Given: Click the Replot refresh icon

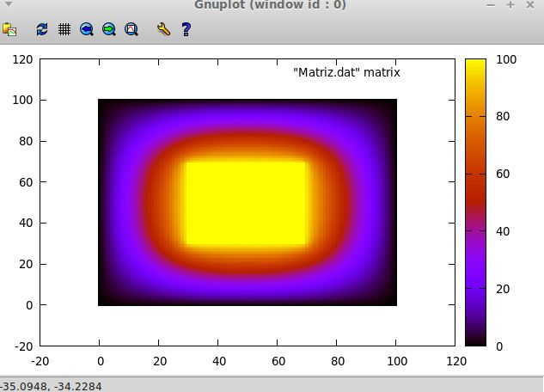Looking at the screenshot, I should [x=42, y=29].
